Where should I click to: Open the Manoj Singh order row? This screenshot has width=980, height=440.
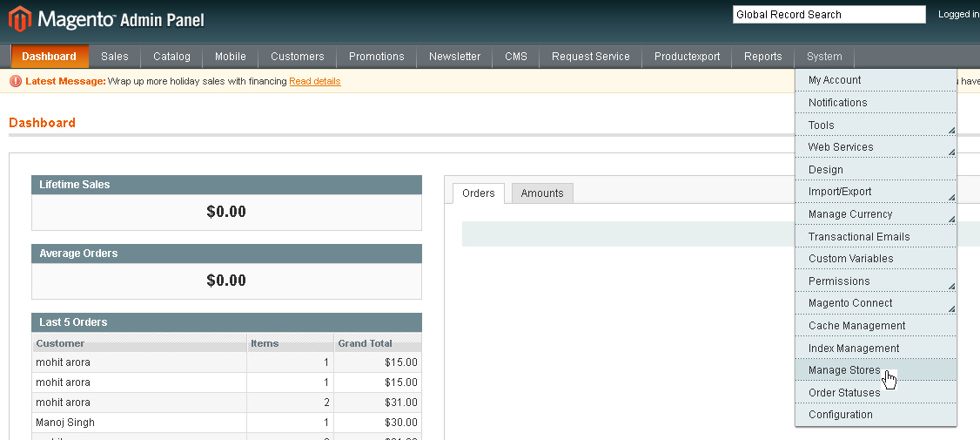coord(227,423)
